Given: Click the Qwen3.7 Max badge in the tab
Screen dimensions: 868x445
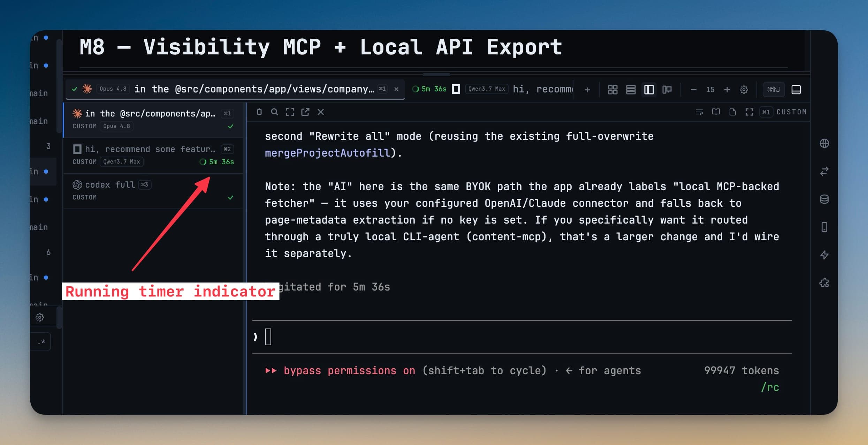Looking at the screenshot, I should (486, 89).
